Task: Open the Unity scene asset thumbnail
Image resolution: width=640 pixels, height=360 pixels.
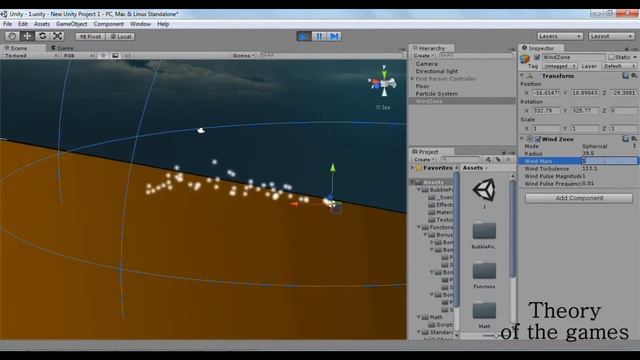Action: point(484,190)
